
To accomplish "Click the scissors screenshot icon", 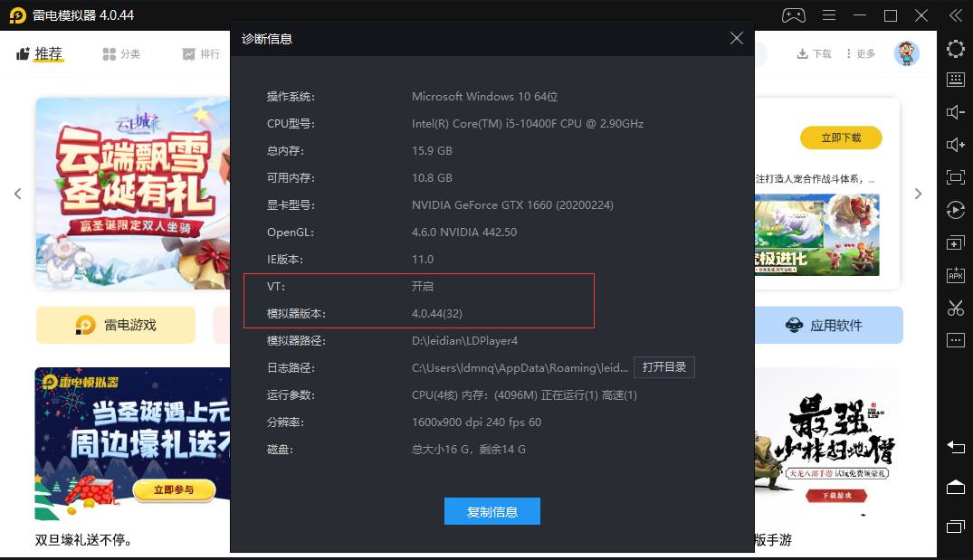I will point(956,308).
